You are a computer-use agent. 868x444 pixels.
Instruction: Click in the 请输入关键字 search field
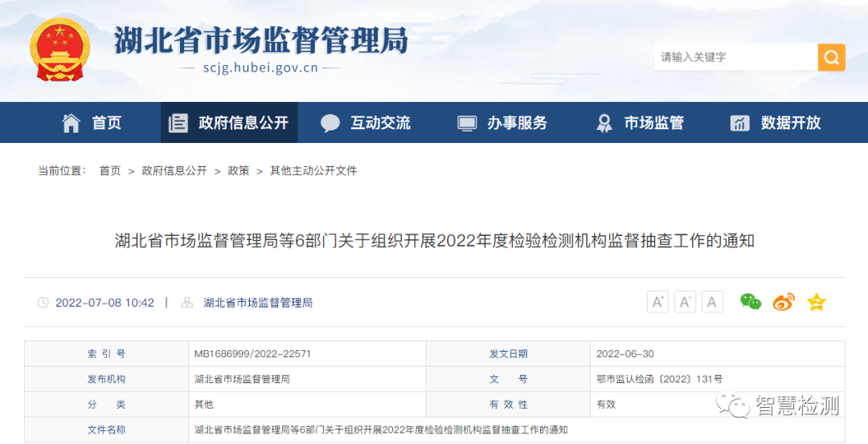(x=735, y=57)
